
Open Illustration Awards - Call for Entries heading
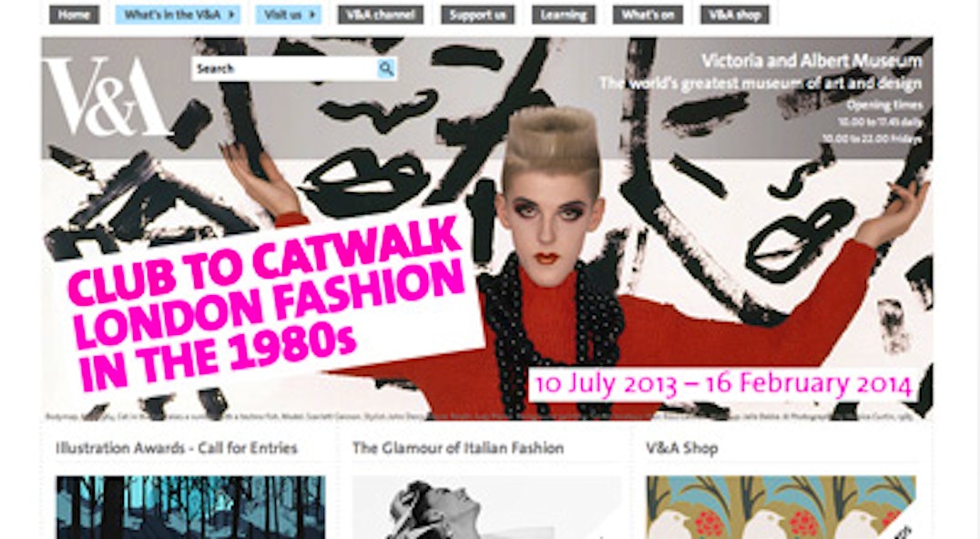click(x=177, y=448)
